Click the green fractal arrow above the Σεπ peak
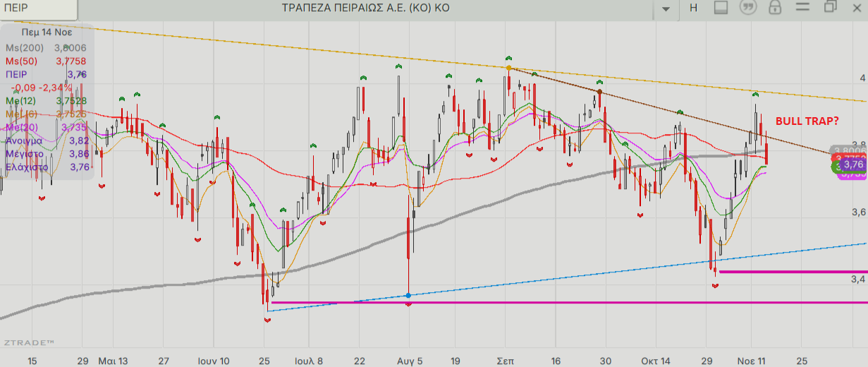 coord(508,57)
